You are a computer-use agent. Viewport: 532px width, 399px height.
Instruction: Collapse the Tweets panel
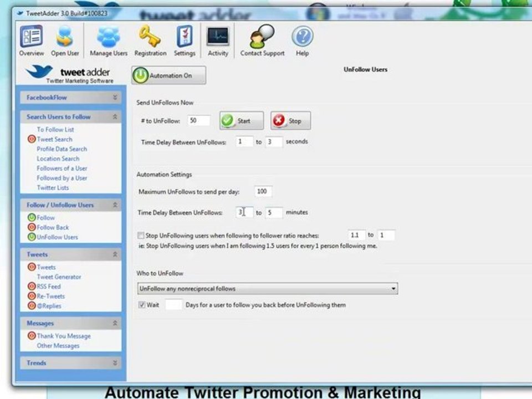[x=115, y=254]
